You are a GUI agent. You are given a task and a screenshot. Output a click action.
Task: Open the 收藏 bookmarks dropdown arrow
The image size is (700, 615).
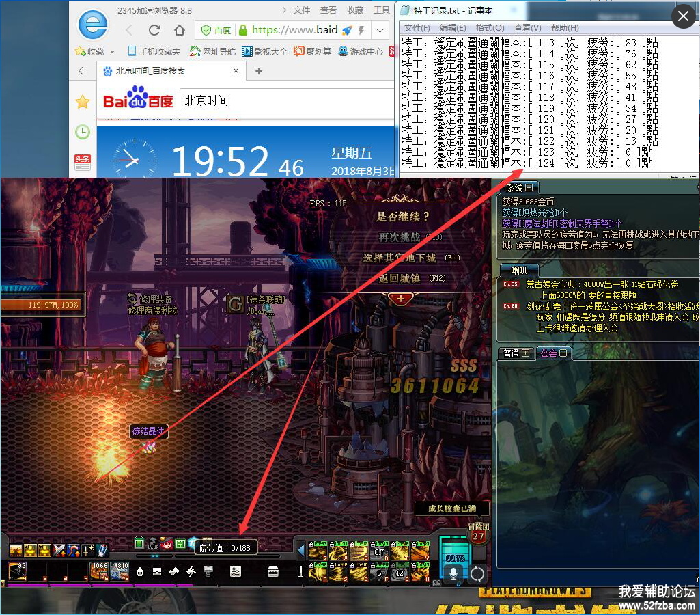coord(112,52)
